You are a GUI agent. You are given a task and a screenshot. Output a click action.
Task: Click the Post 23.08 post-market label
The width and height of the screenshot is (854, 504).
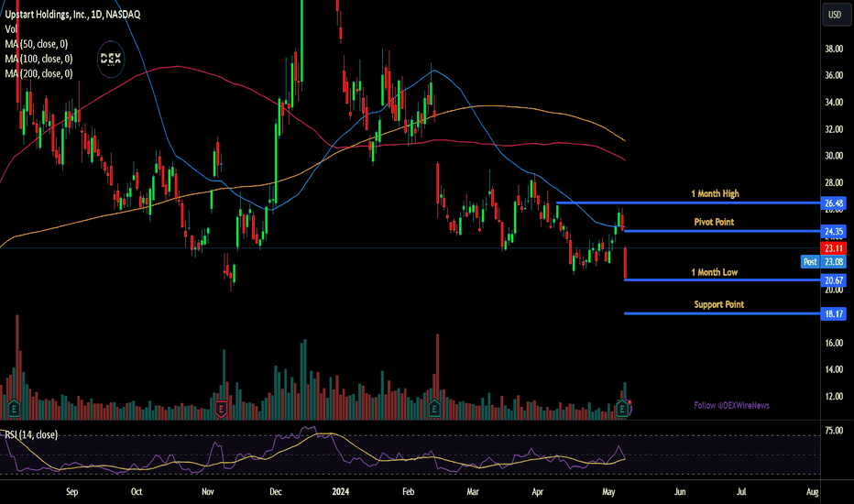pos(824,262)
